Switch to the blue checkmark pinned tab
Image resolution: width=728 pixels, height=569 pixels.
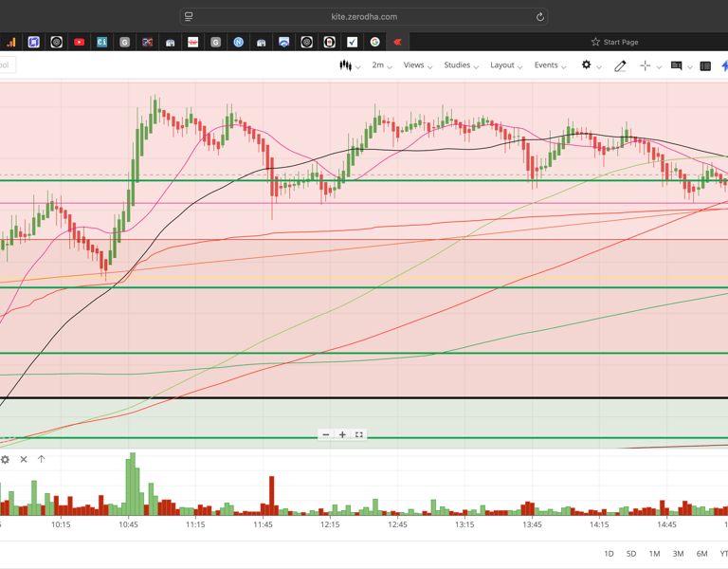(x=352, y=43)
